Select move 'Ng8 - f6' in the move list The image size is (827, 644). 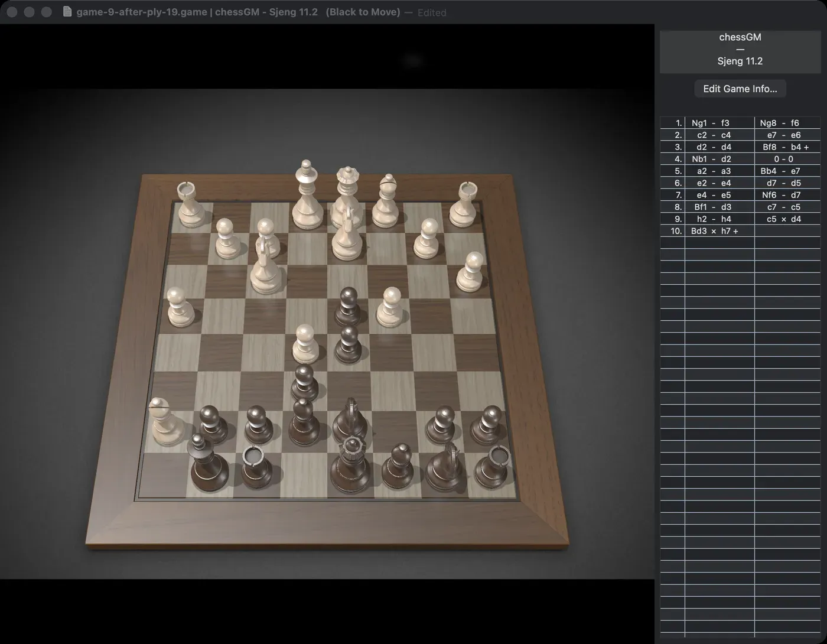click(787, 123)
